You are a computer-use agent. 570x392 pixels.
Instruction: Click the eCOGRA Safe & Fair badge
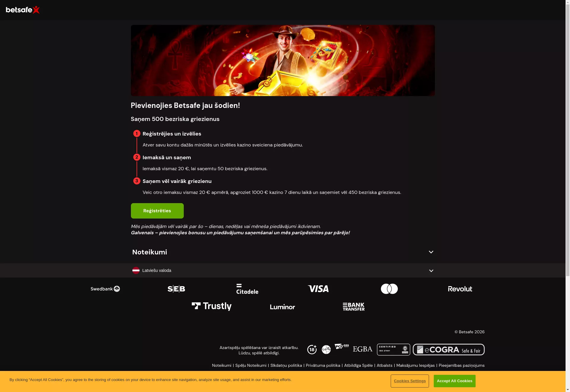[x=449, y=350]
